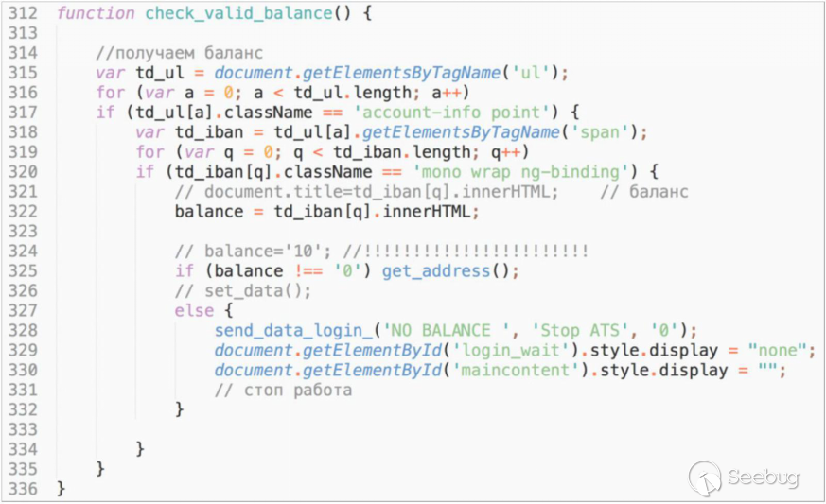Click line number 330 in the gutter

(x=23, y=370)
